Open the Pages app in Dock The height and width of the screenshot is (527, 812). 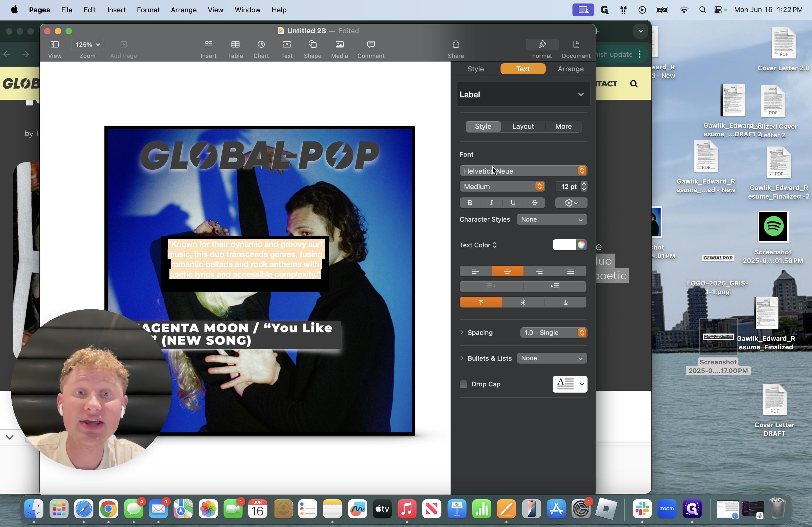507,509
